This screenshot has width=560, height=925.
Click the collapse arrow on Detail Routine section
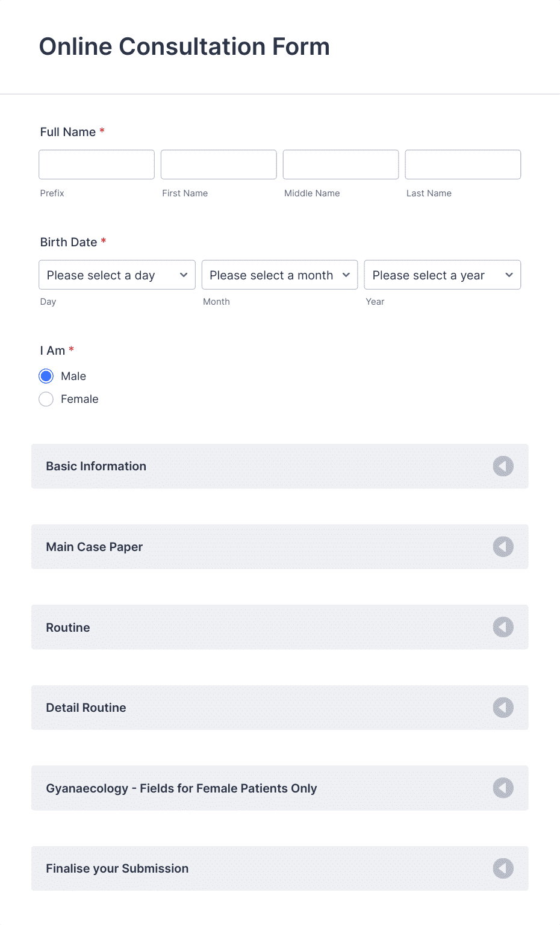tap(503, 708)
